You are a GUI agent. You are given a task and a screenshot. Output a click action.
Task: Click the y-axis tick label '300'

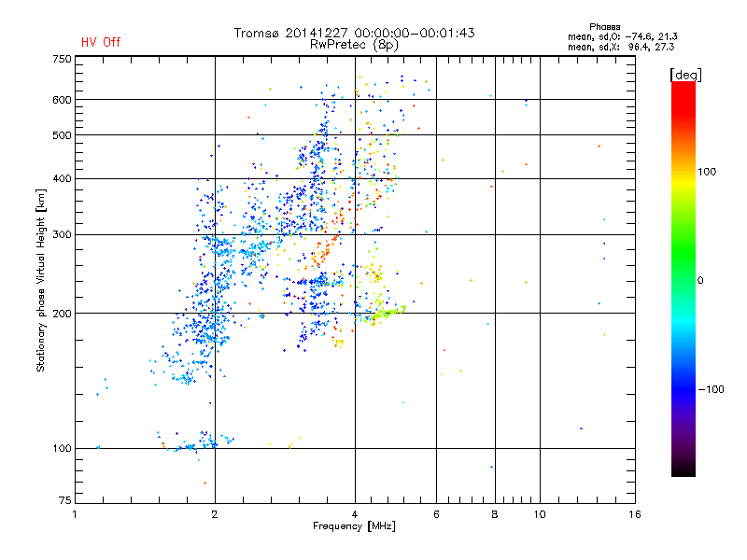[x=62, y=235]
